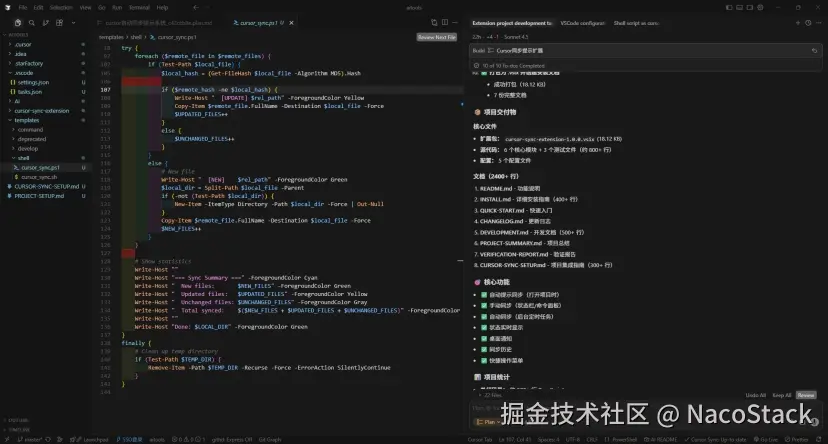Screen dimensions: 828x444
Task: Open notifications bell in status bar
Action: (x=819, y=439)
